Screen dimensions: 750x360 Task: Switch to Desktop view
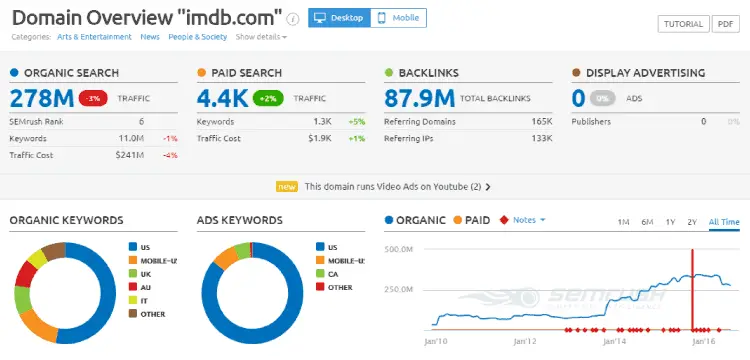(x=340, y=18)
